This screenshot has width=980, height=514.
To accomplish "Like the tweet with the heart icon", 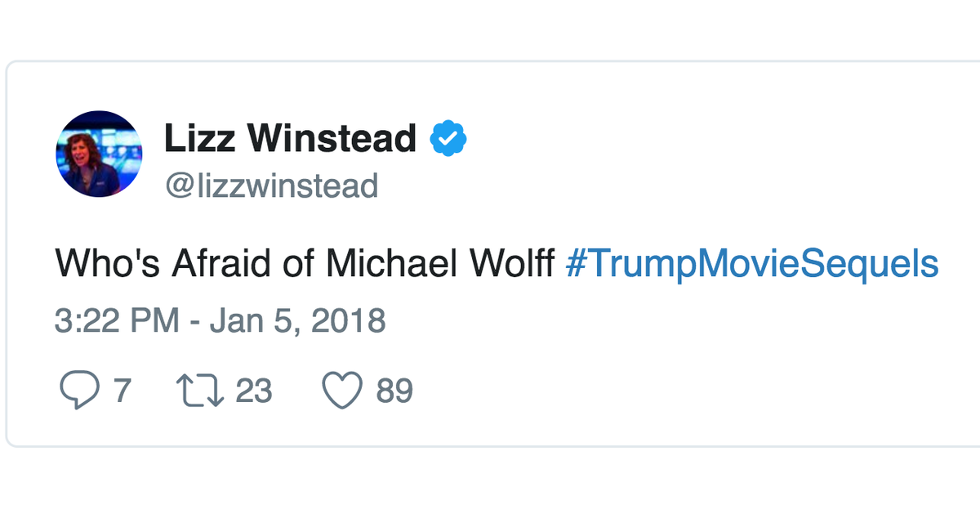I will point(342,391).
